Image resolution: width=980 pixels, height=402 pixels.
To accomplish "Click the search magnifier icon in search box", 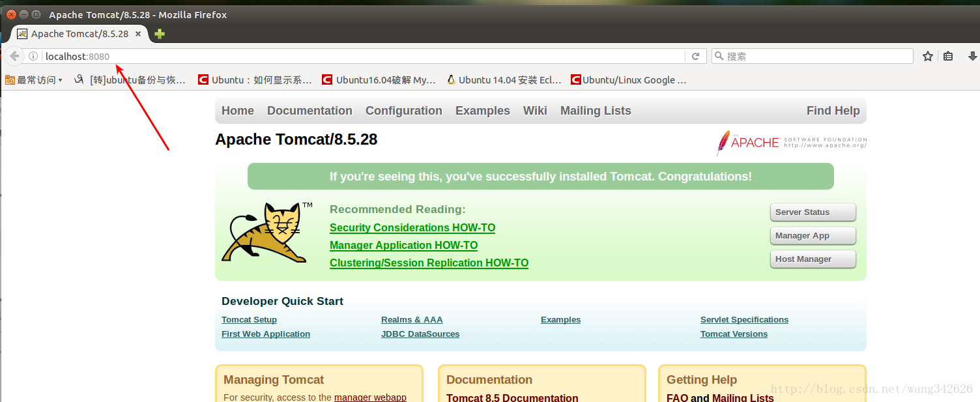I will coord(719,57).
